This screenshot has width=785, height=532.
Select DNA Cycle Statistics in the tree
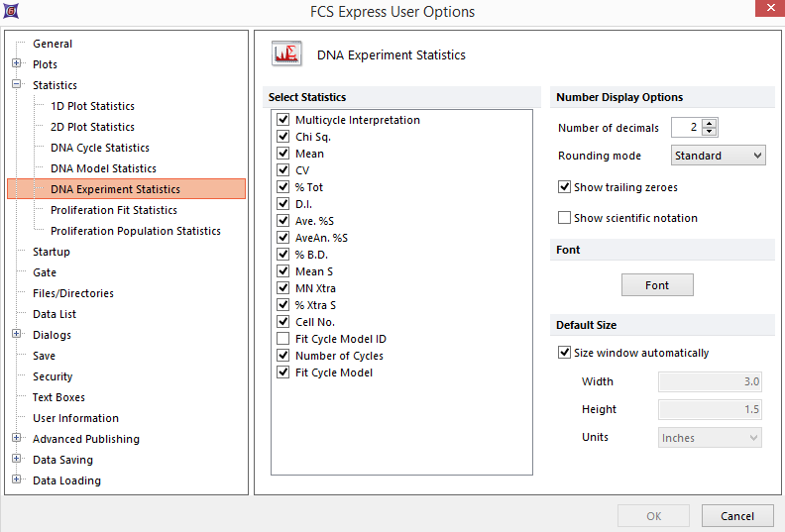[x=100, y=148]
